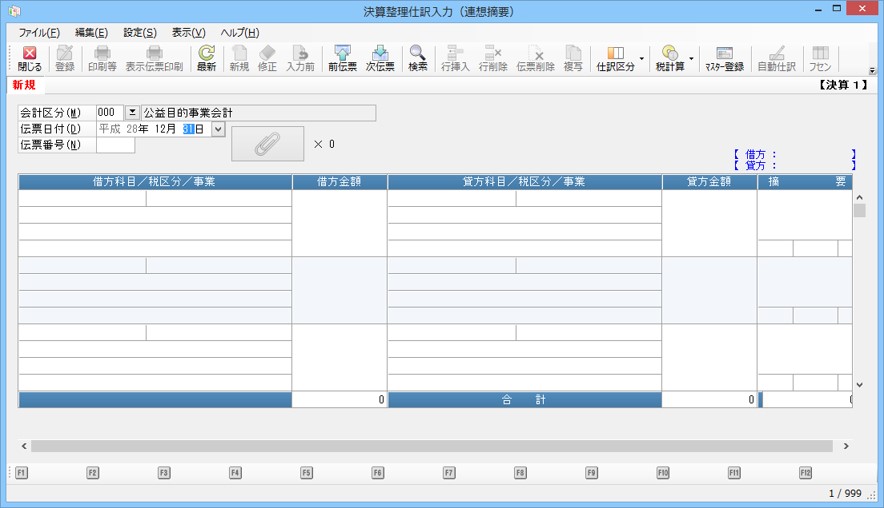Screen dimensions: 884x508
Task: Open the 表示(V) menu
Action: point(188,33)
